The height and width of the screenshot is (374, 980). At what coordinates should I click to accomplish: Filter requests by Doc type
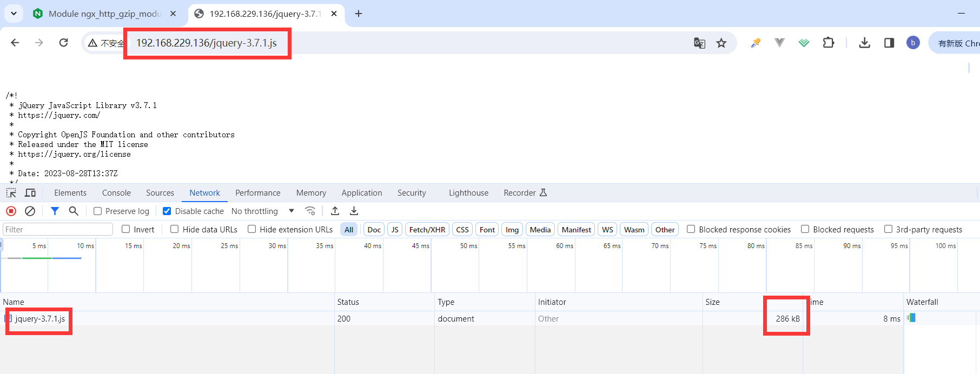coord(374,230)
